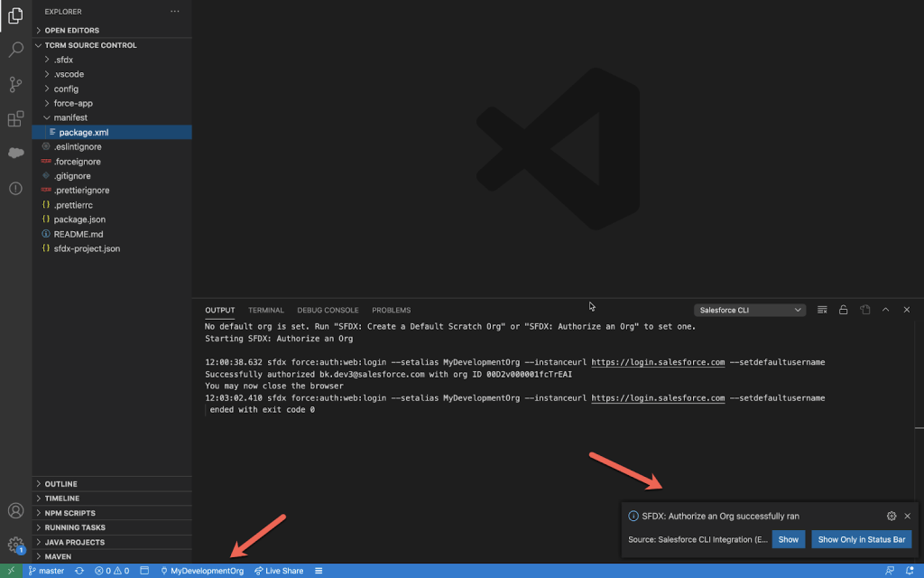Open the Manage gear icon
Image resolution: width=924 pixels, height=578 pixels.
click(15, 545)
